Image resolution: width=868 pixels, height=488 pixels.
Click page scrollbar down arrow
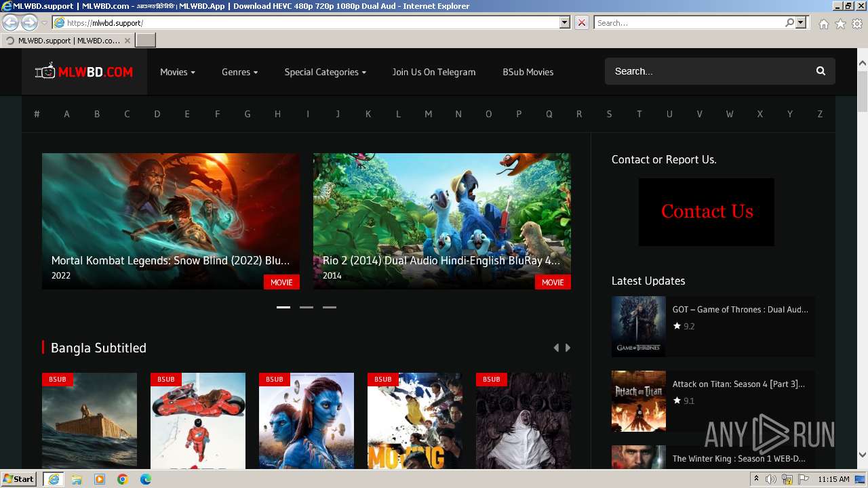(x=863, y=455)
